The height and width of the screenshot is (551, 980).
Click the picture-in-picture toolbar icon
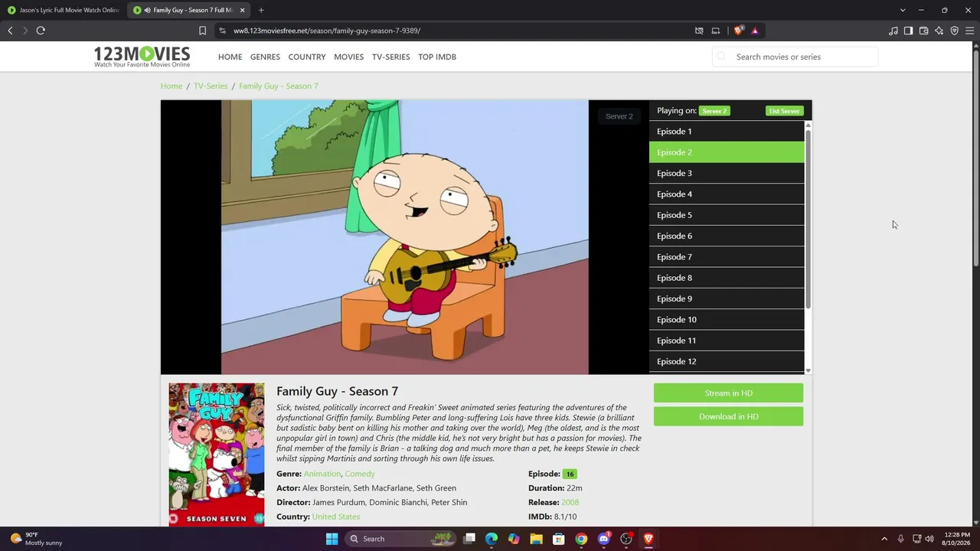pyautogui.click(x=699, y=31)
